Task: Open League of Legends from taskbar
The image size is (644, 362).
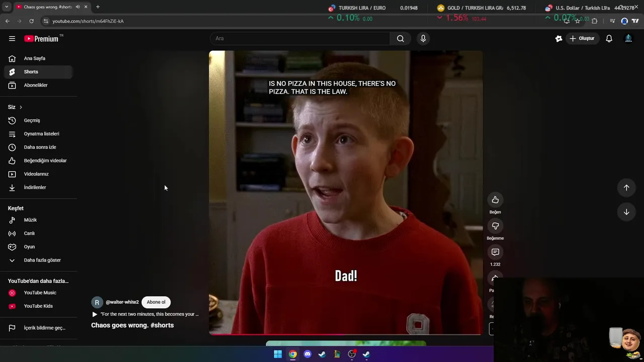Action: pos(337,354)
